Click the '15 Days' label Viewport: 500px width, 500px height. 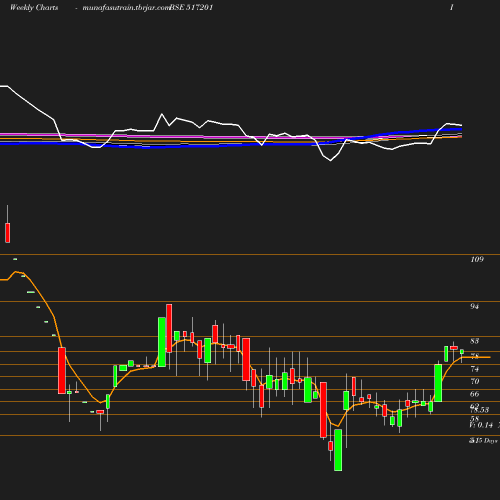(x=486, y=441)
